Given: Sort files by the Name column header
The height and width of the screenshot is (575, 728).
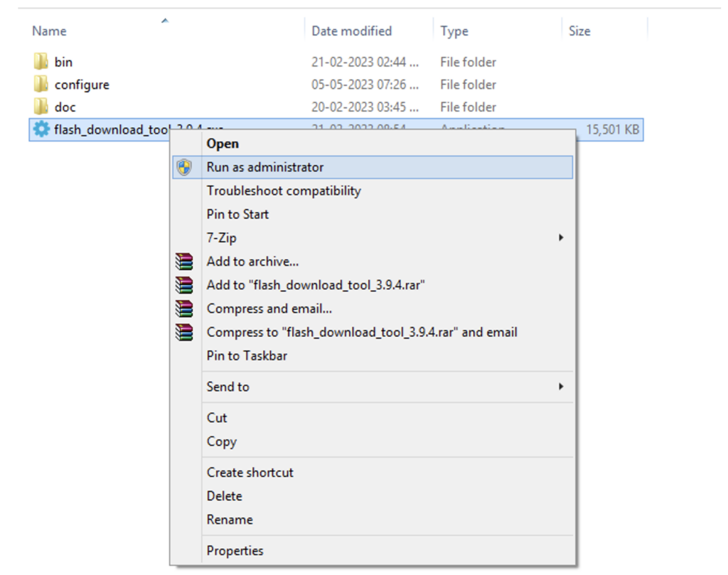Looking at the screenshot, I should pos(50,31).
